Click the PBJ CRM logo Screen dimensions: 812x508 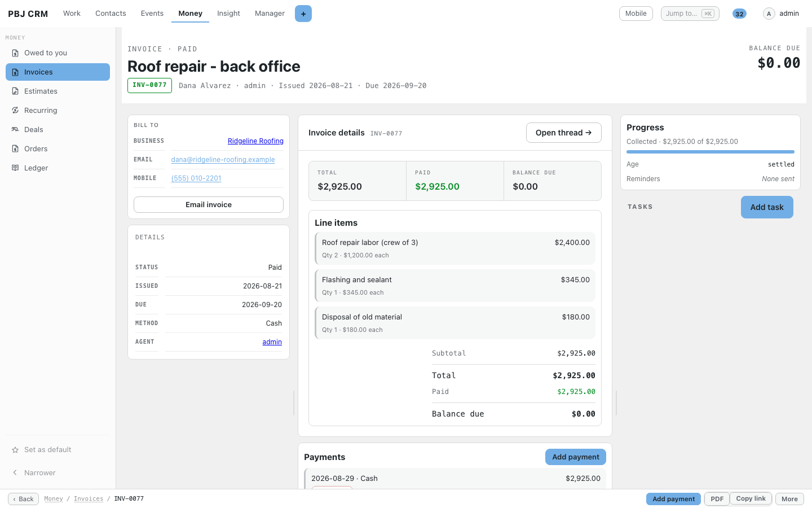pos(28,14)
